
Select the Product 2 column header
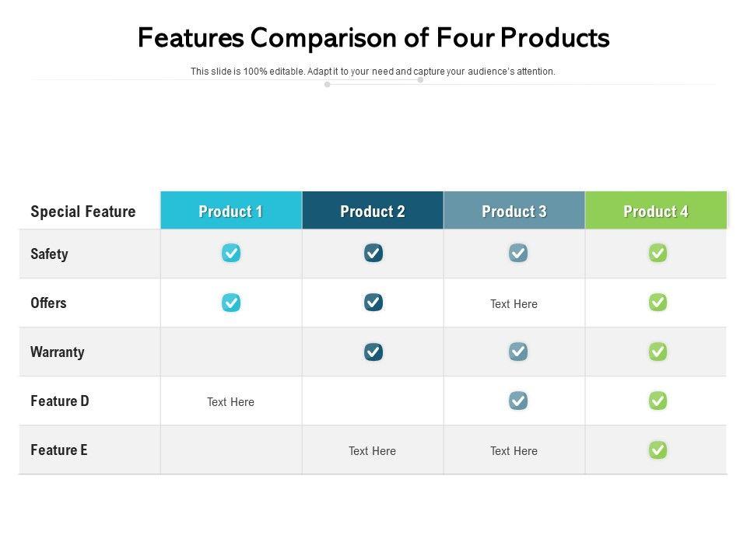[x=373, y=211]
